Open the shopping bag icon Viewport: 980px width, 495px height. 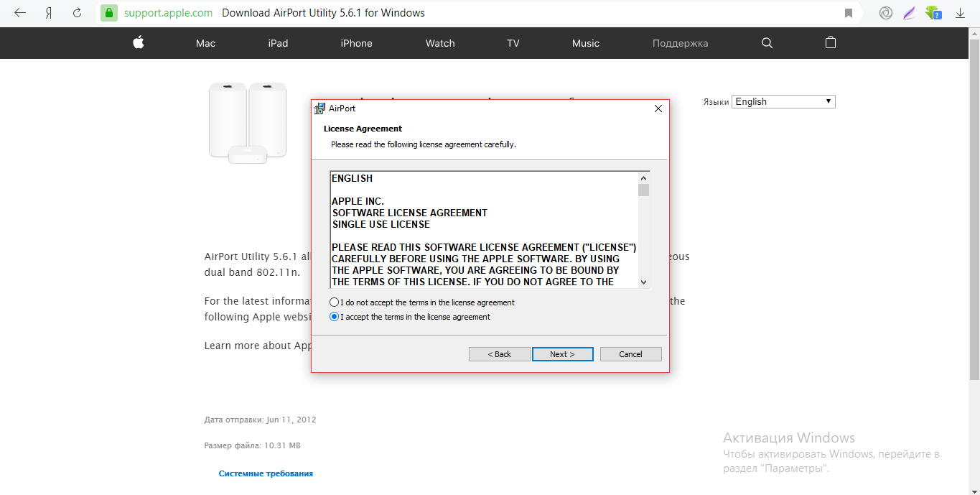click(831, 43)
